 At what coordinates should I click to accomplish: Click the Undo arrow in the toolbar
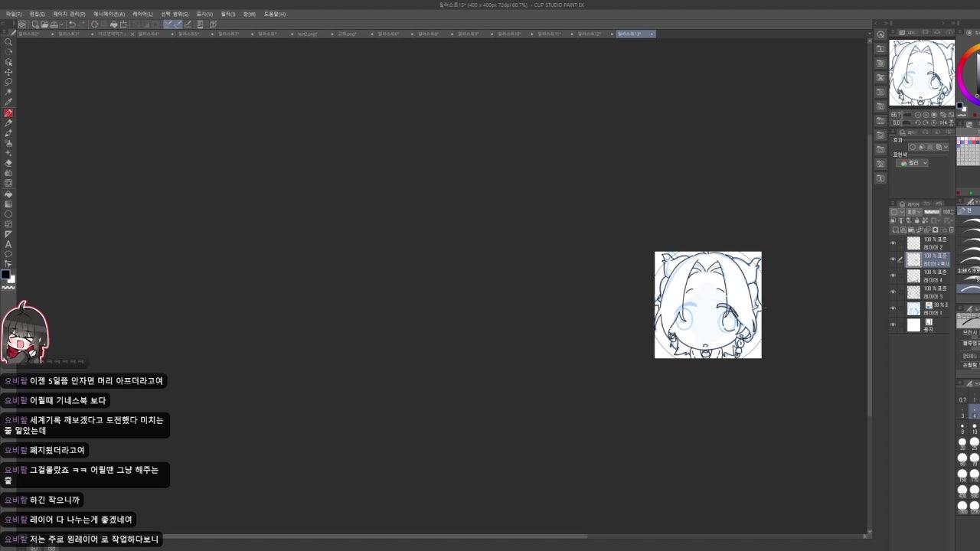[72, 24]
